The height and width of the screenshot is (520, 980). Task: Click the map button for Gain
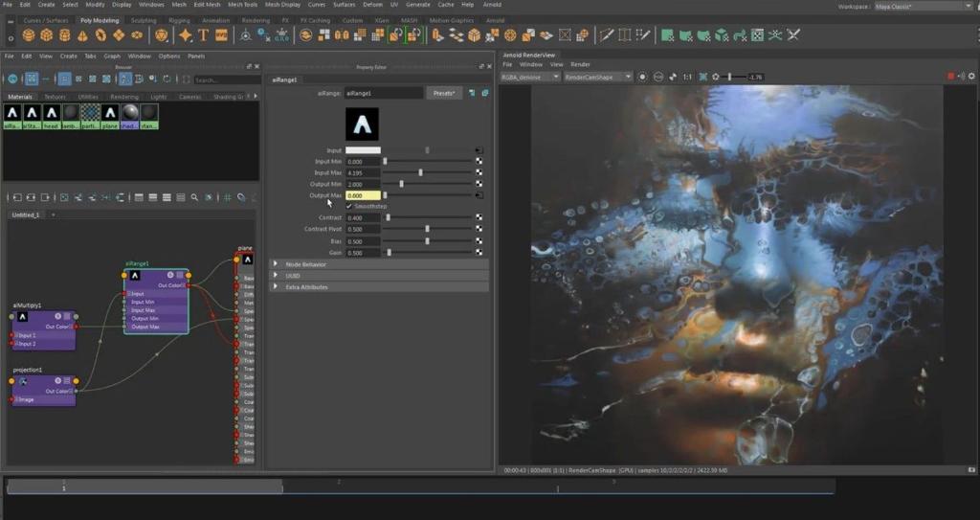click(479, 252)
